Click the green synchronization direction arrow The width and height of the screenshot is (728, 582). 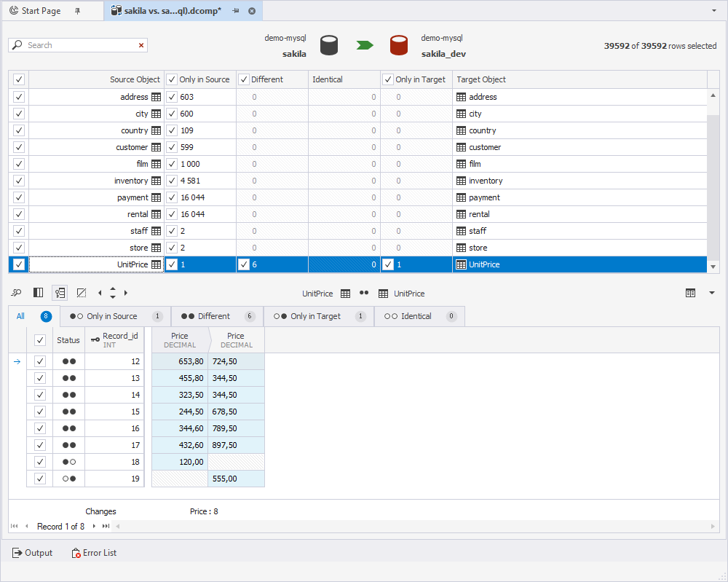pyautogui.click(x=365, y=45)
